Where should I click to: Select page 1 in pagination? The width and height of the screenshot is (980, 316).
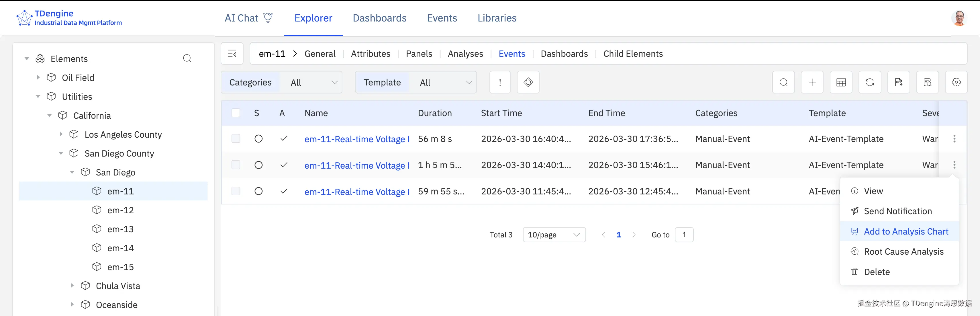[619, 235]
